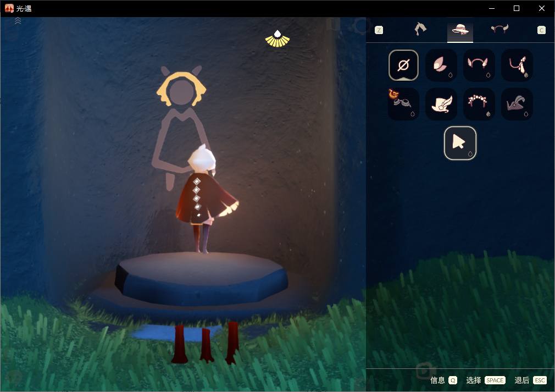Click the Z previous-category key hint
The image size is (555, 392).
pyautogui.click(x=379, y=30)
